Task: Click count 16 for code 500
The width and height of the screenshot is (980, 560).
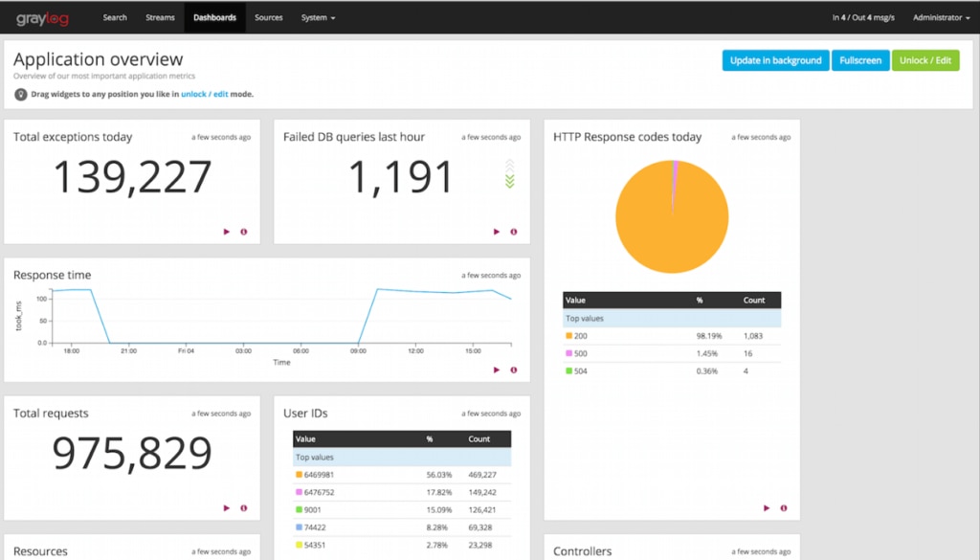Action: tap(748, 353)
